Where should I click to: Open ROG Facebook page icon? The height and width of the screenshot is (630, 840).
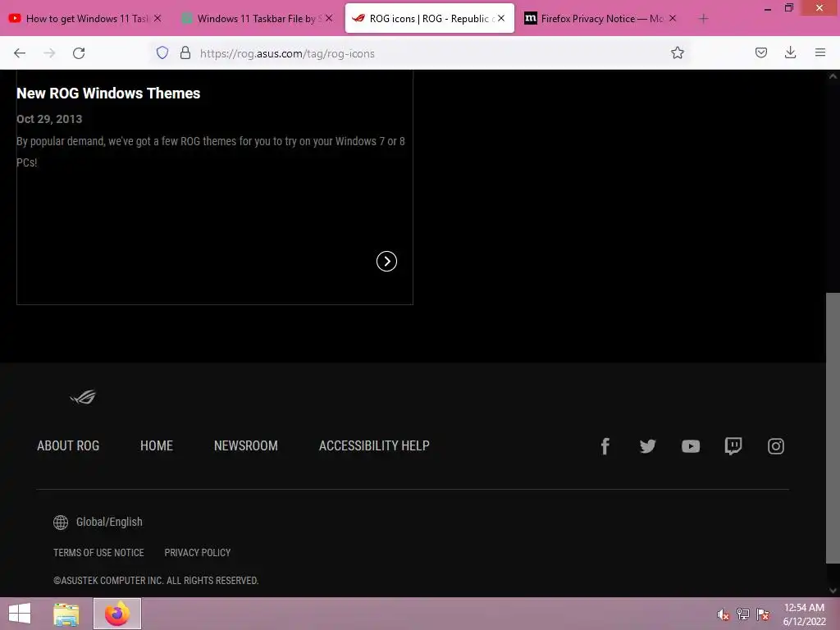pos(605,446)
